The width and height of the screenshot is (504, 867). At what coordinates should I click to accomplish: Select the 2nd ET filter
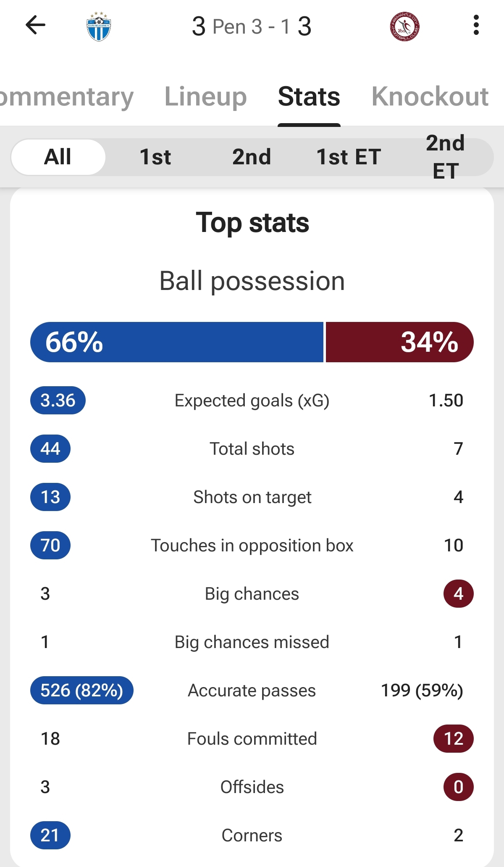pos(445,157)
